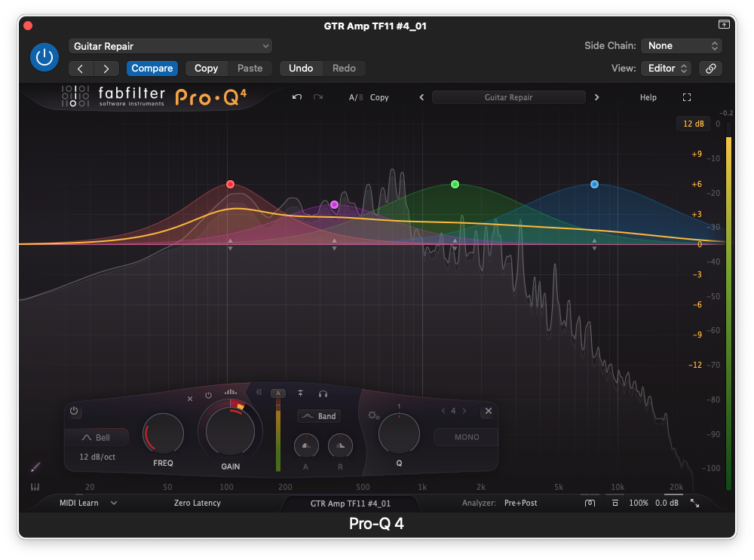Open the Guitar Repair preset dropdown

170,46
